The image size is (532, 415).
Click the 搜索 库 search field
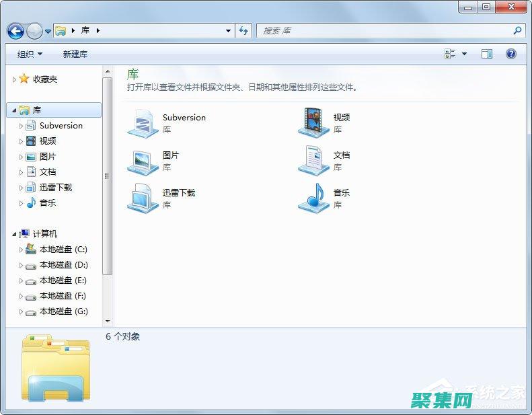[x=383, y=31]
